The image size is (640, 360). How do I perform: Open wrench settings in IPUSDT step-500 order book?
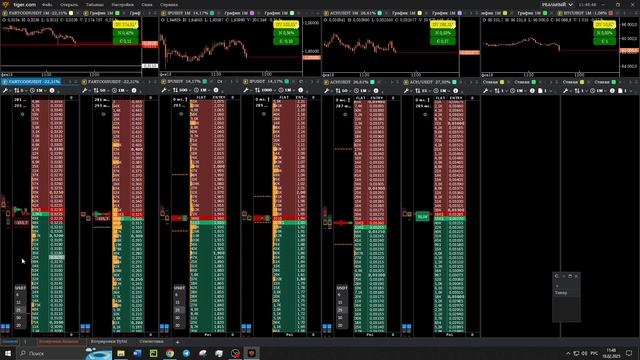pos(164,90)
